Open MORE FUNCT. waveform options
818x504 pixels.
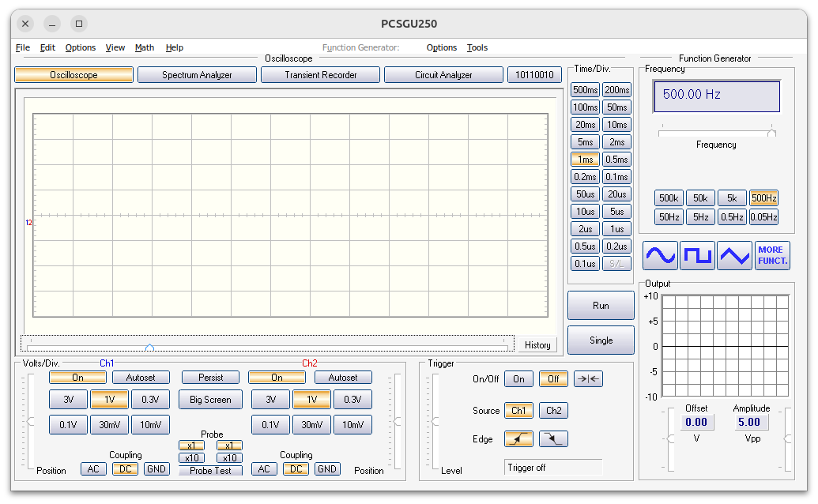click(773, 255)
